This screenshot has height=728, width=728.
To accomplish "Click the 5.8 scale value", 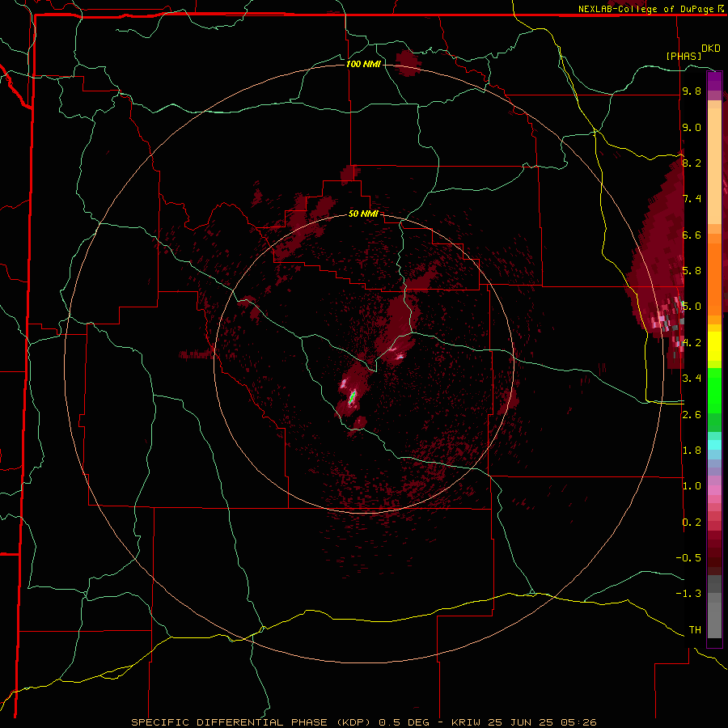I will click(692, 271).
